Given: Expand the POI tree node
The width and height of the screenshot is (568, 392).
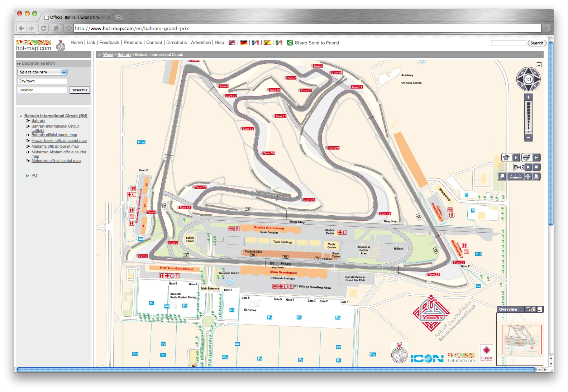Looking at the screenshot, I should 28,176.
